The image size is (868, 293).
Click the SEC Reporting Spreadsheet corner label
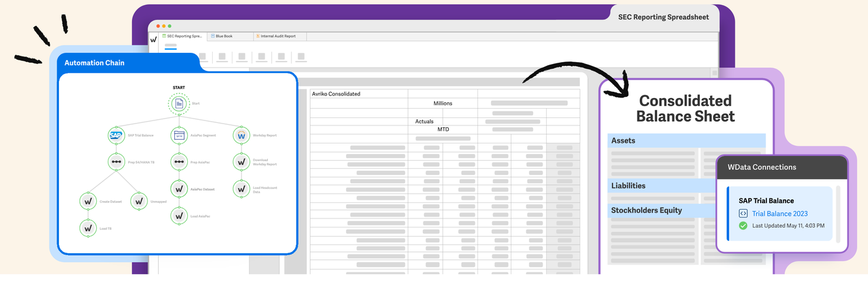pos(663,17)
